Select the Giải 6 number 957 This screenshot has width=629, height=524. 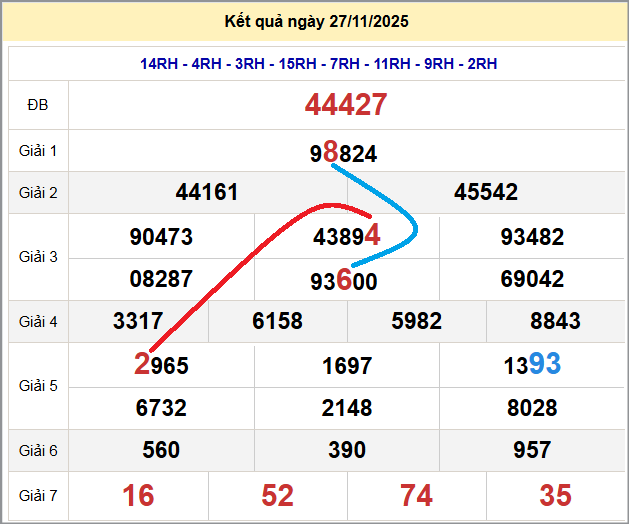(x=532, y=450)
